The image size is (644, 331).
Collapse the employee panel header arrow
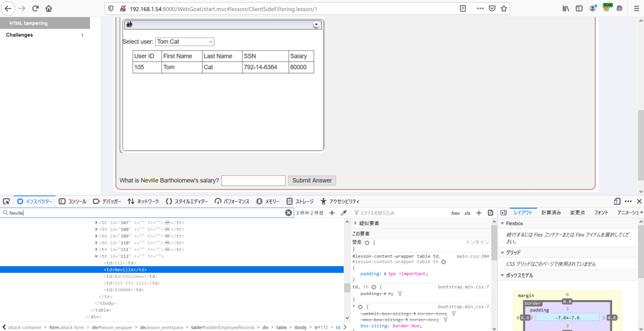[316, 25]
